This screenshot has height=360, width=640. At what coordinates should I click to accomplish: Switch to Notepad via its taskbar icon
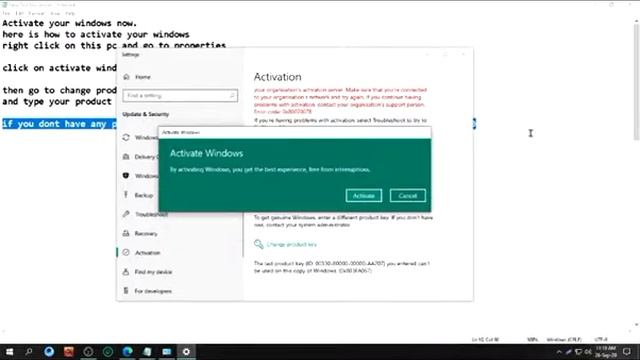pos(147,351)
